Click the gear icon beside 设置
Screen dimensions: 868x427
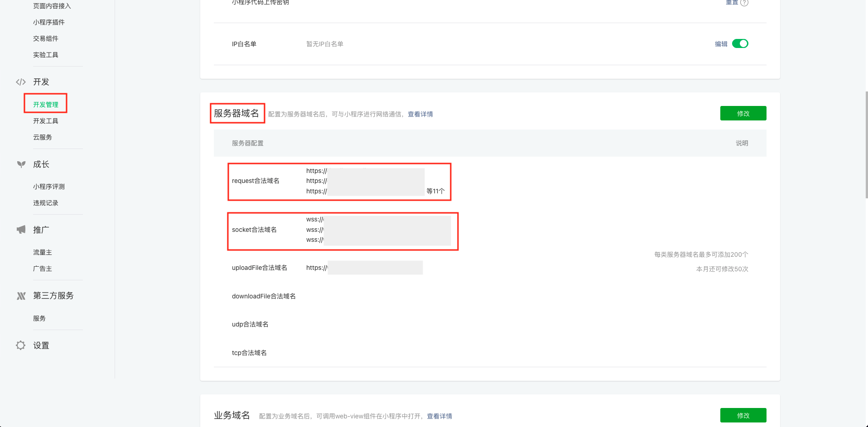[21, 345]
